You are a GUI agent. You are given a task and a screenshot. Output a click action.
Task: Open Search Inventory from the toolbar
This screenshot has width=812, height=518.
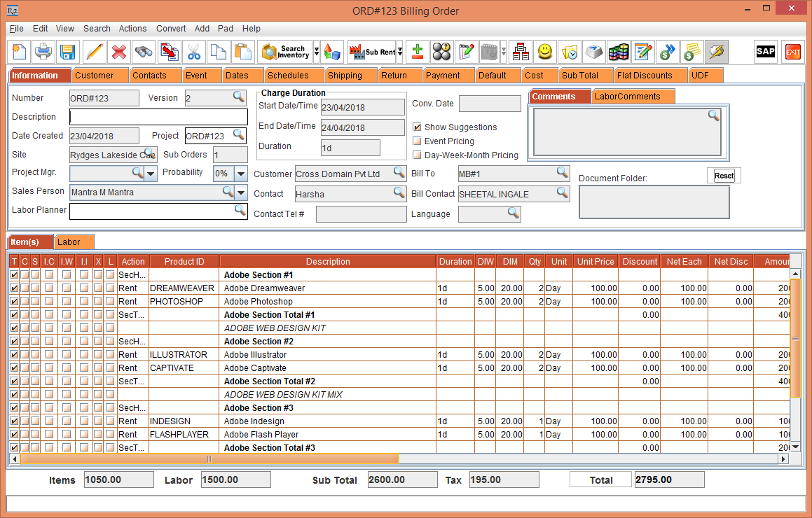coord(285,52)
